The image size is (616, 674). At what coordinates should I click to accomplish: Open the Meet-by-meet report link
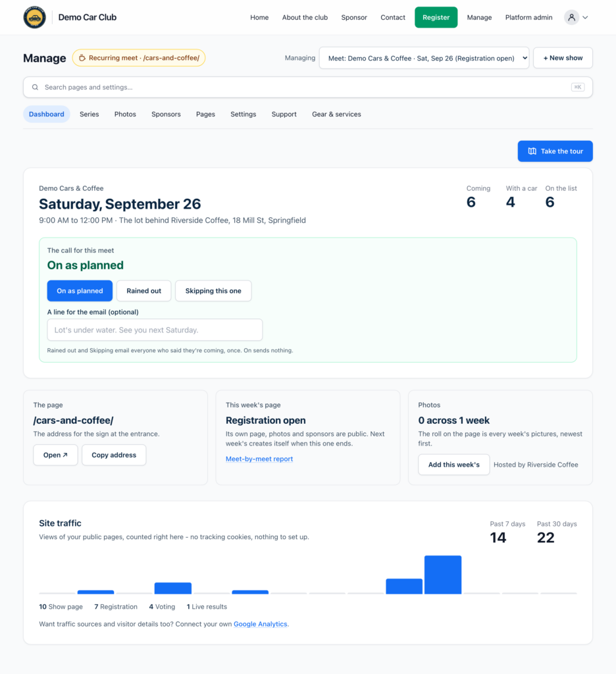point(259,459)
